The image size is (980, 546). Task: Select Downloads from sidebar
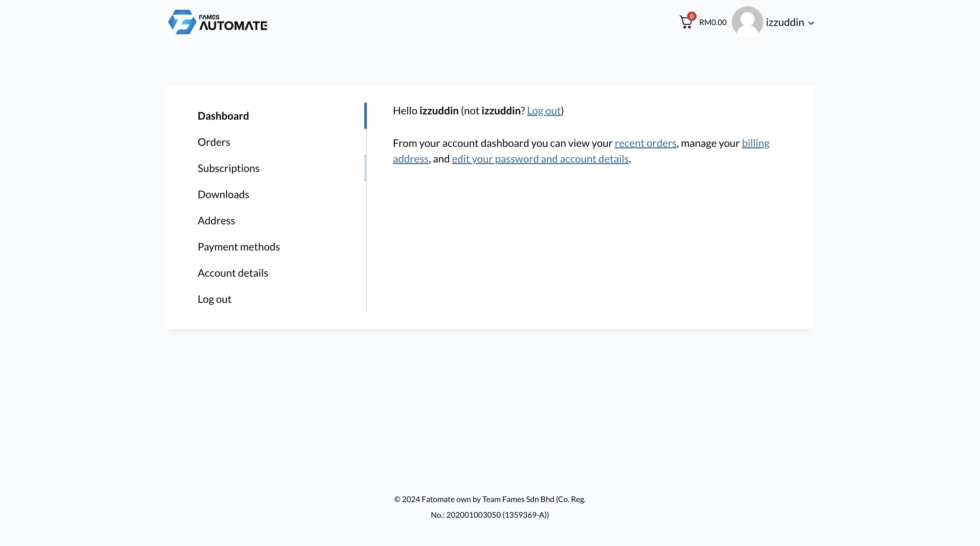pyautogui.click(x=223, y=194)
